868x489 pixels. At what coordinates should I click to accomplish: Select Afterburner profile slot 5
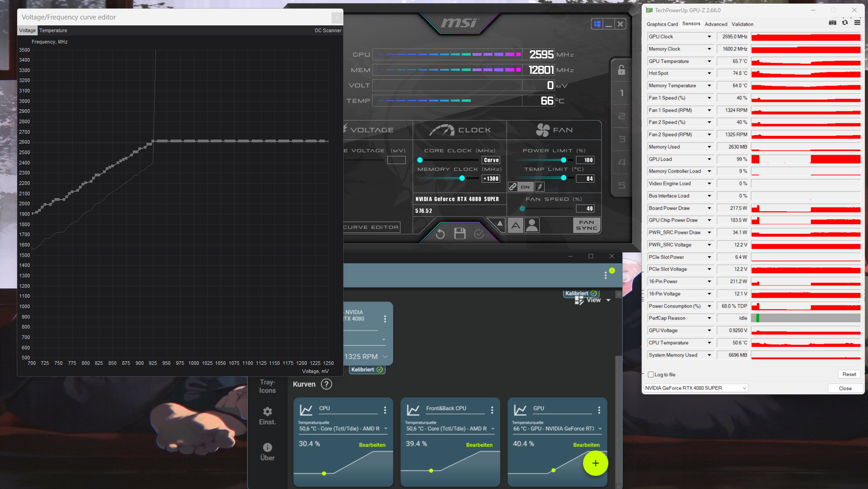621,185
